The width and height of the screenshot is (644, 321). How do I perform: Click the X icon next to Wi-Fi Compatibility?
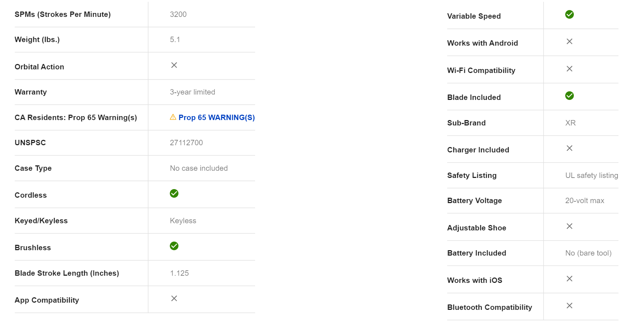570,69
